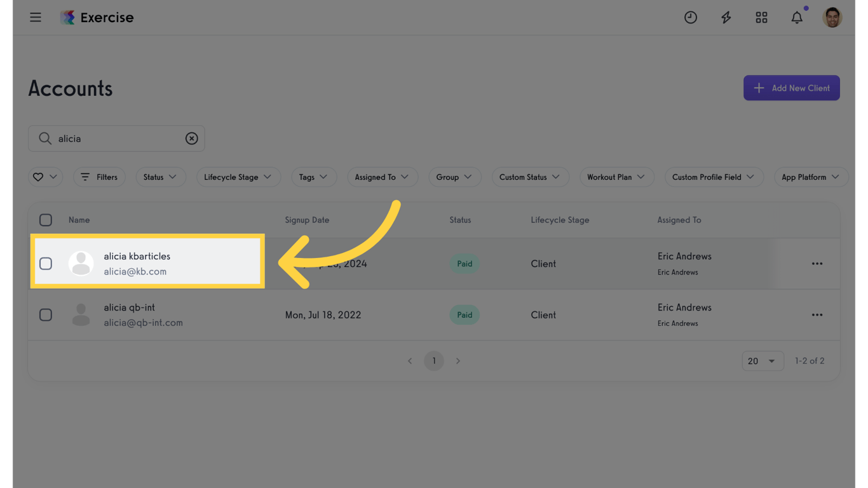Click Mon, Jul 18, 2022 signup date

click(323, 315)
